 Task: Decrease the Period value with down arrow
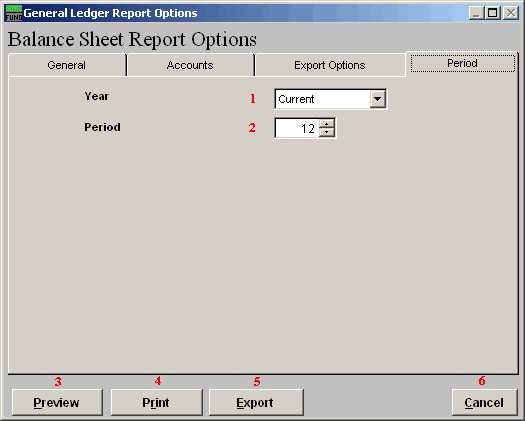(327, 132)
